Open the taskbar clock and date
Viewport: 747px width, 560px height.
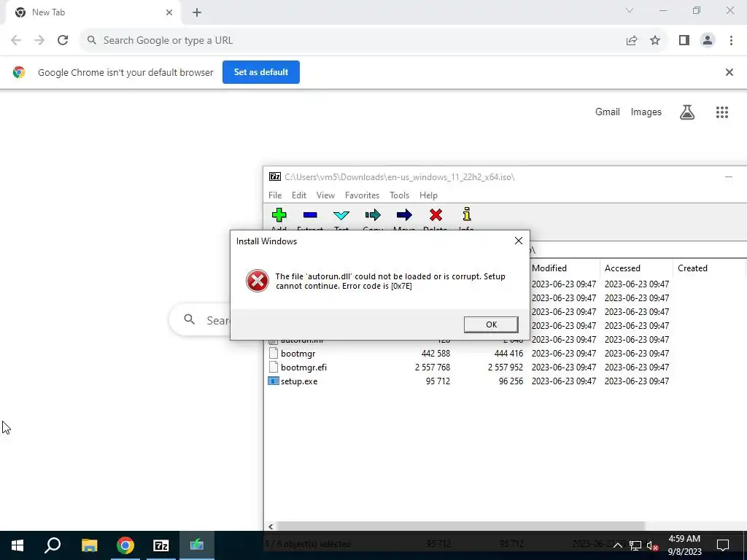coord(684,545)
